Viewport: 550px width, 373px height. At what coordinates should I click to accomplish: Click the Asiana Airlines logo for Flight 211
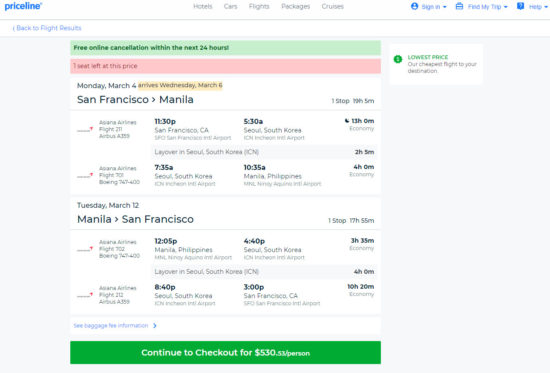85,129
